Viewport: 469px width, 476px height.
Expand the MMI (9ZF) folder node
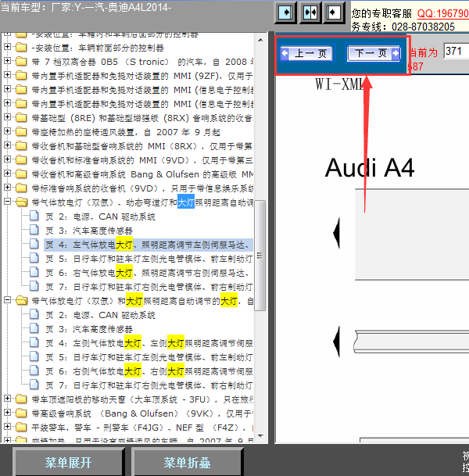pos(7,75)
